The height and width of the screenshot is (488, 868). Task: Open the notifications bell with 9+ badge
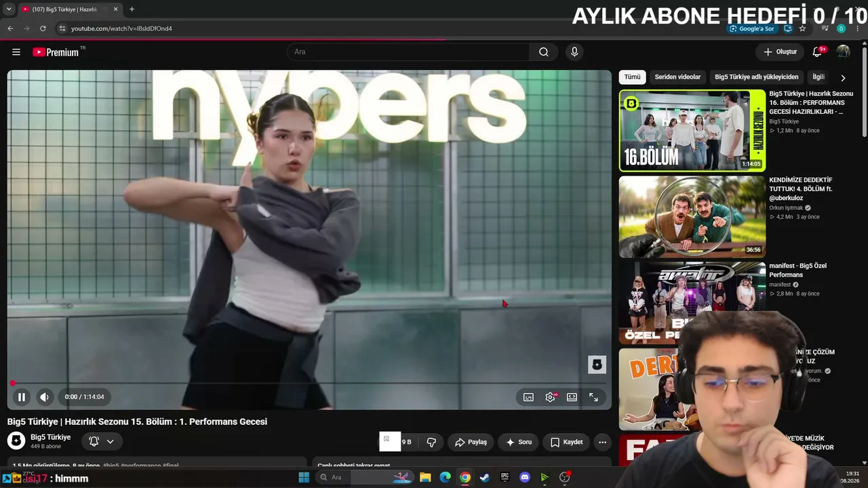pyautogui.click(x=818, y=52)
